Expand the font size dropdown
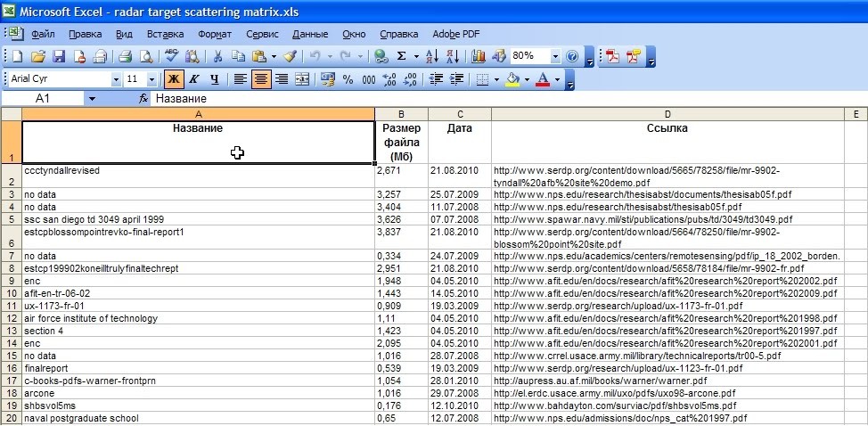The width and height of the screenshot is (868, 426). tap(157, 79)
